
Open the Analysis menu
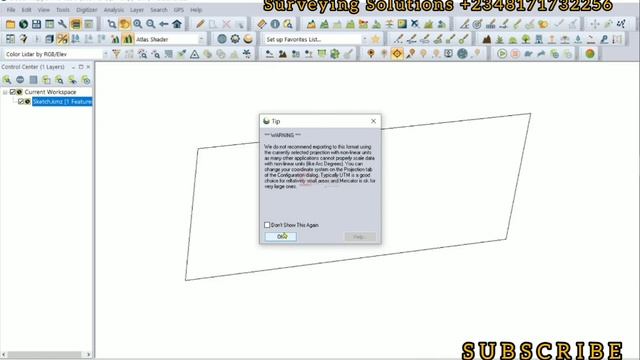pyautogui.click(x=114, y=10)
